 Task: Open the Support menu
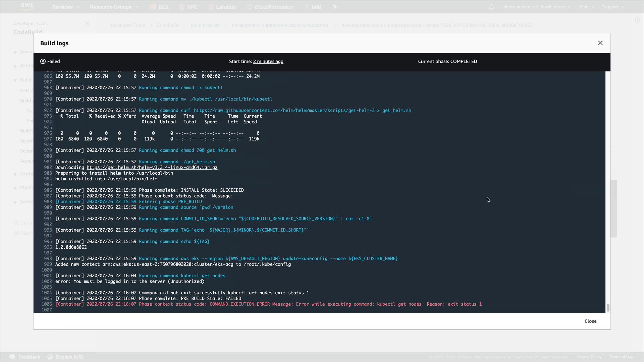[x=613, y=7]
